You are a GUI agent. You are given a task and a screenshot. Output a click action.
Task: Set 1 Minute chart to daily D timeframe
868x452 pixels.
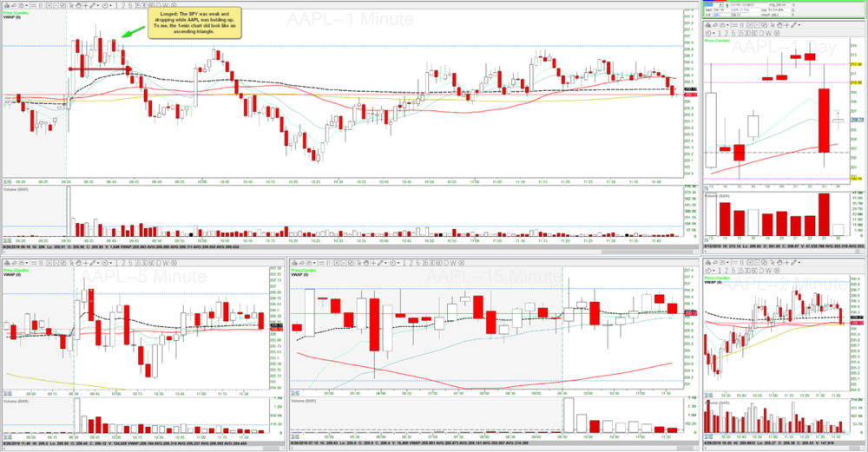click(x=159, y=5)
